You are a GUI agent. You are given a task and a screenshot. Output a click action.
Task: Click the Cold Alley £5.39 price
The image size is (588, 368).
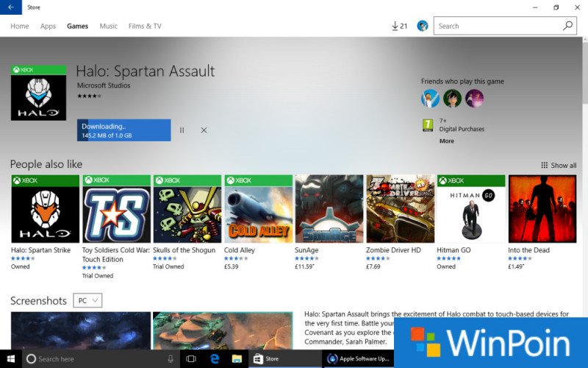point(231,266)
